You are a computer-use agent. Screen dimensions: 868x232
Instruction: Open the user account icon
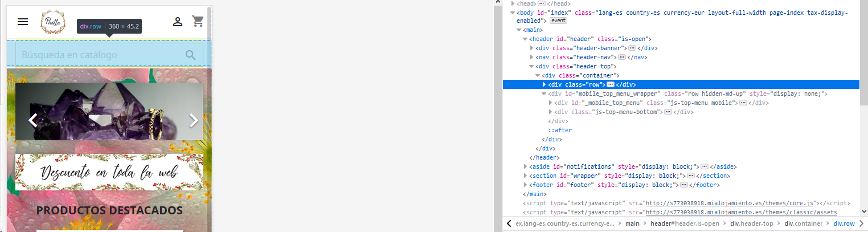(178, 22)
